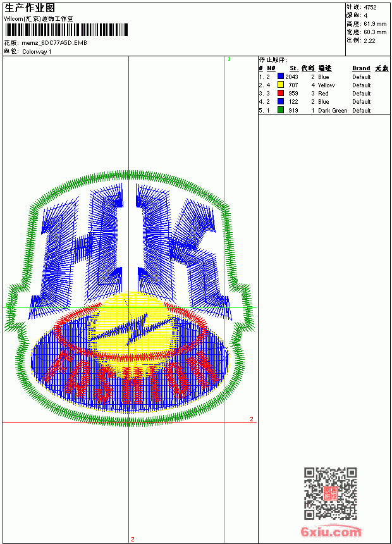Click the Brand column header

[x=361, y=68]
